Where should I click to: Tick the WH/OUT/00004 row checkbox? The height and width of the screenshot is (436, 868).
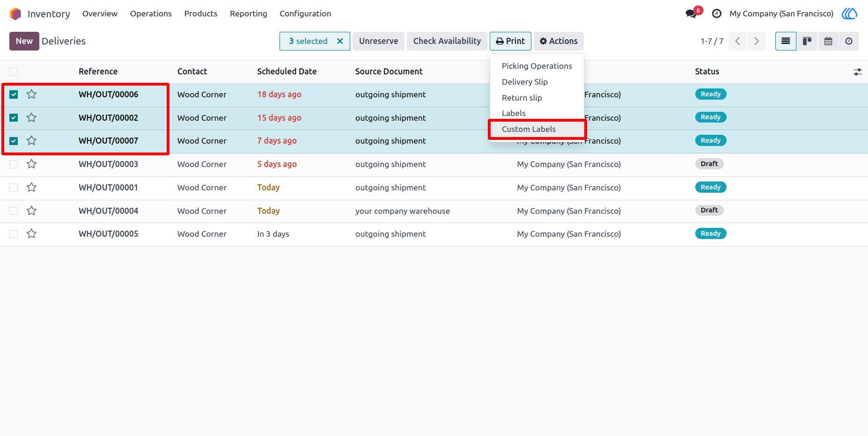click(14, 211)
